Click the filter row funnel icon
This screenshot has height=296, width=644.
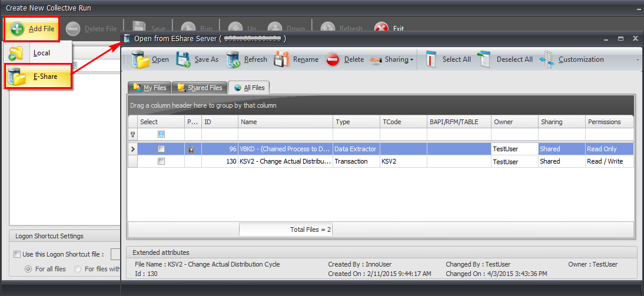click(132, 134)
